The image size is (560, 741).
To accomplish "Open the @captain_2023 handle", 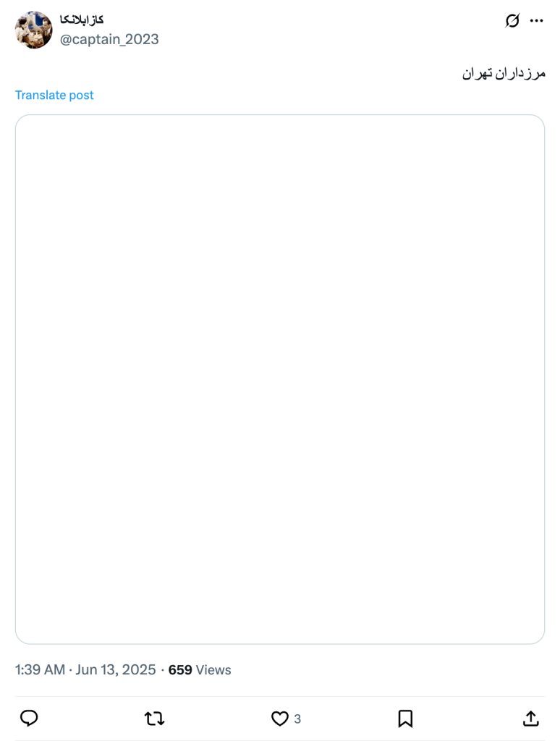I will click(x=109, y=39).
